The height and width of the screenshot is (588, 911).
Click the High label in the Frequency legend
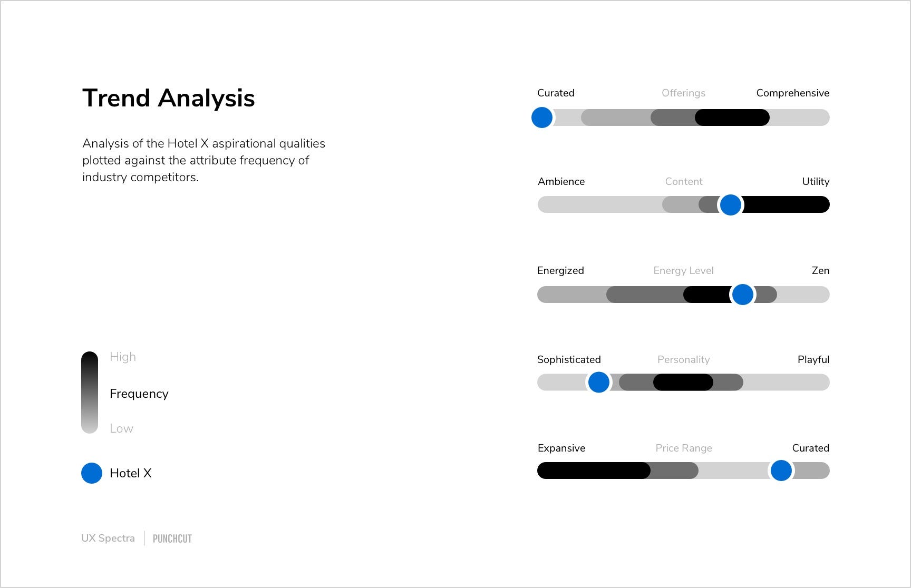(x=123, y=357)
